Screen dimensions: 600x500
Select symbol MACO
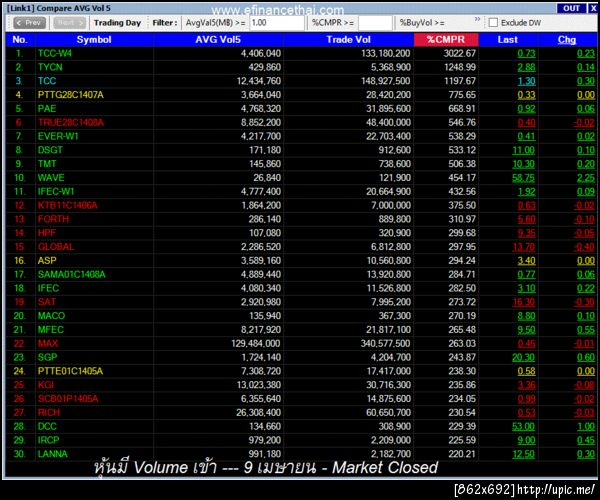[x=52, y=316]
